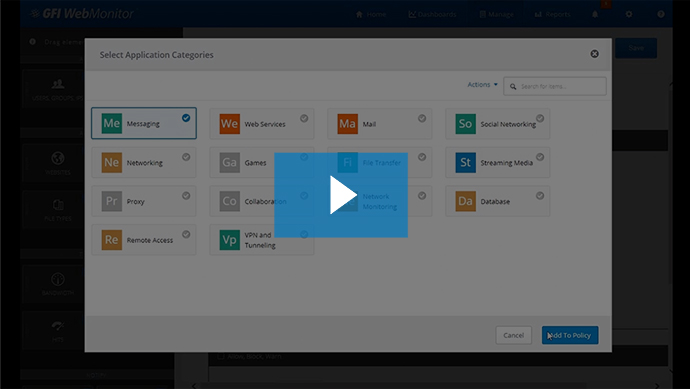This screenshot has height=389, width=690.
Task: Check the Web Services category
Action: [x=304, y=118]
